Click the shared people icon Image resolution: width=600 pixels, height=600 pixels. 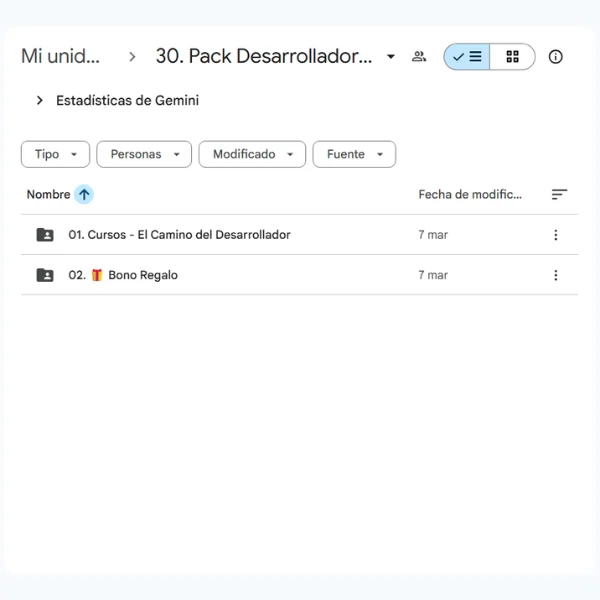click(x=419, y=57)
